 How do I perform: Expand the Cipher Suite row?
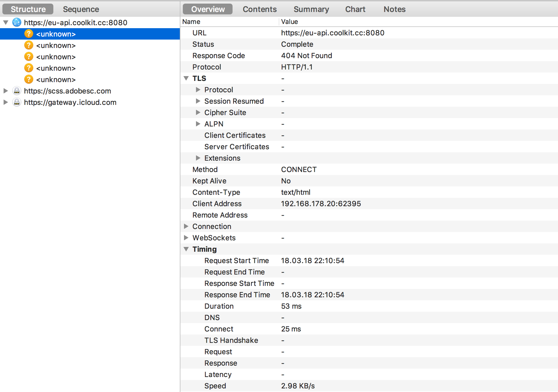[x=198, y=112]
